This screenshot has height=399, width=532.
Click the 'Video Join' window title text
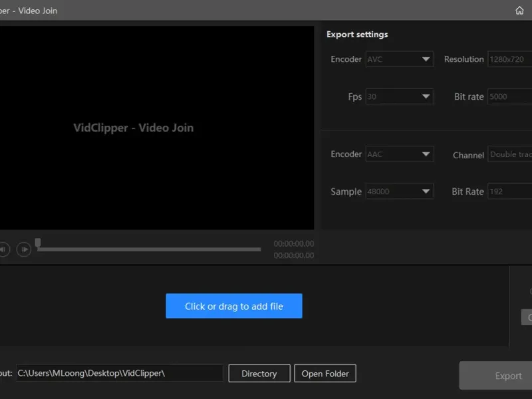(38, 11)
